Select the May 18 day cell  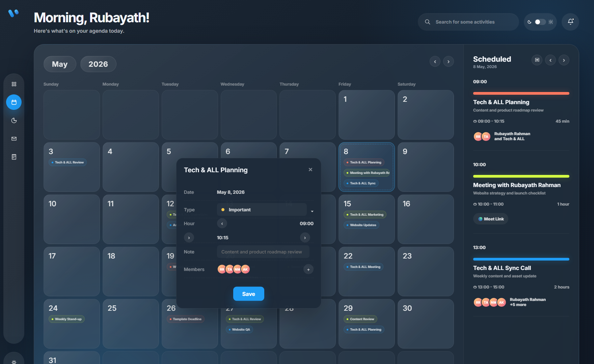point(131,271)
